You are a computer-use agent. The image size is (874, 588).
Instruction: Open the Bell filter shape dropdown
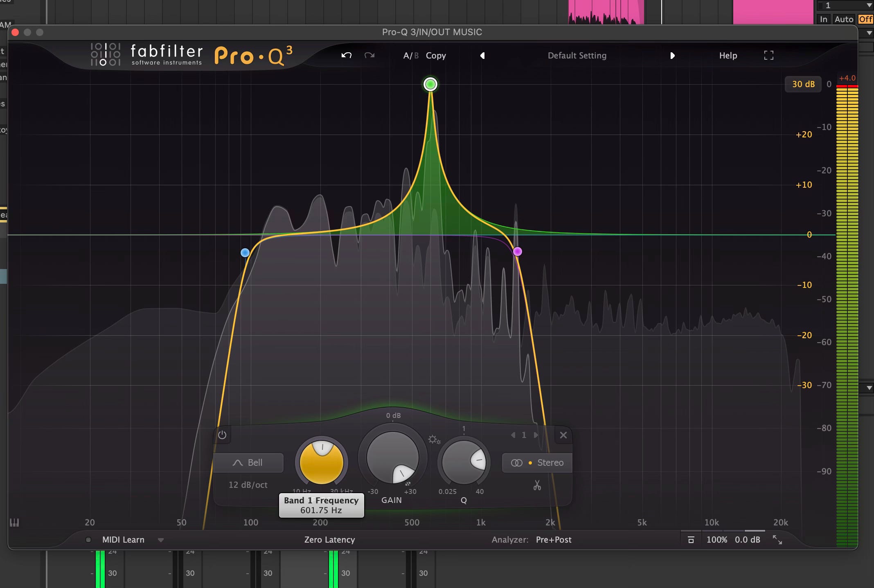(x=248, y=462)
